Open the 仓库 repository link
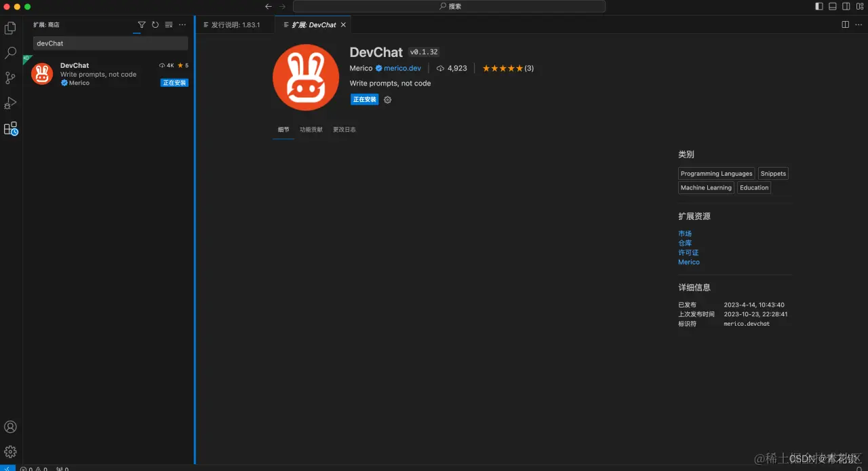 [685, 243]
